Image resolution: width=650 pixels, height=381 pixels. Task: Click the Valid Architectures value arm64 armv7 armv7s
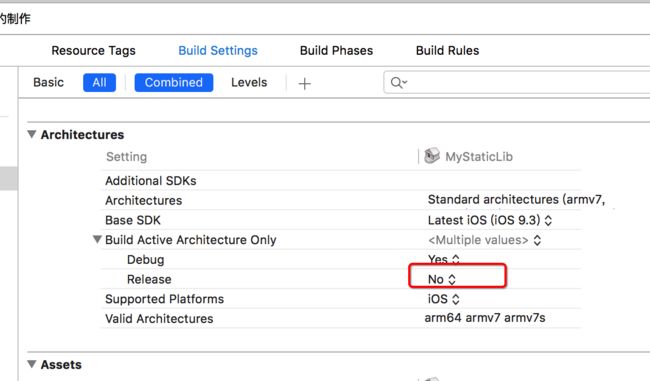(x=485, y=318)
